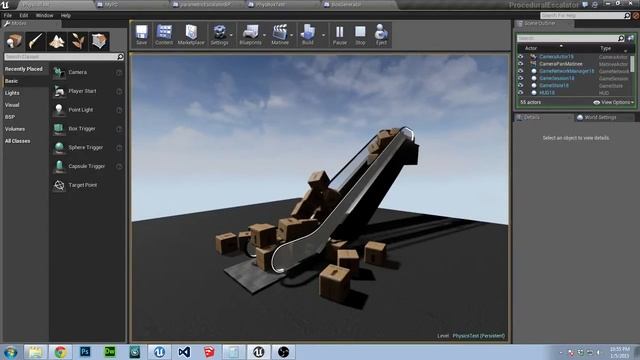Image resolution: width=640 pixels, height=360 pixels.
Task: Click the Scene Outliner search magnifier icon
Action: pyautogui.click(x=621, y=38)
